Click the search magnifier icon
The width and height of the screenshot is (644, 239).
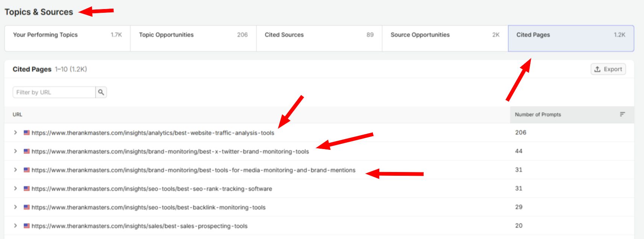point(101,92)
